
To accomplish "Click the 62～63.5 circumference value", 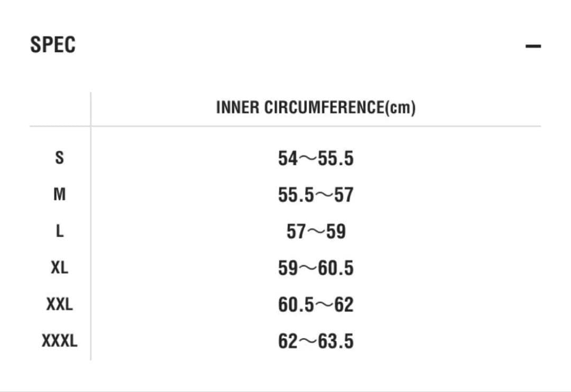I will click(x=316, y=341).
